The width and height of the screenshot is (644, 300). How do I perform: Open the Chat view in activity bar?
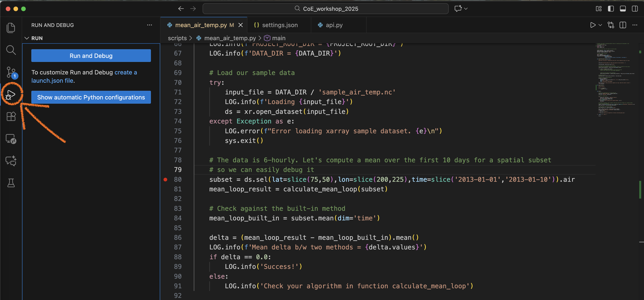pyautogui.click(x=11, y=161)
